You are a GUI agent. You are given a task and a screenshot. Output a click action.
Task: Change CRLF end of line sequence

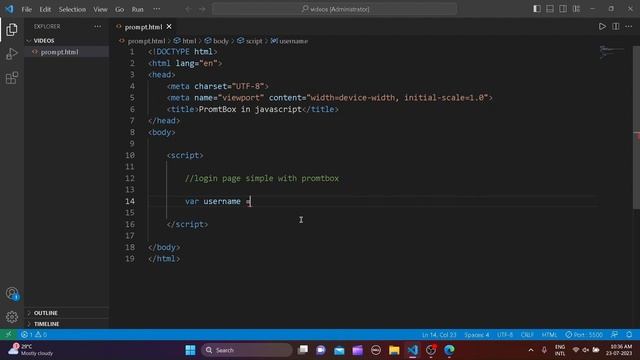[527, 335]
